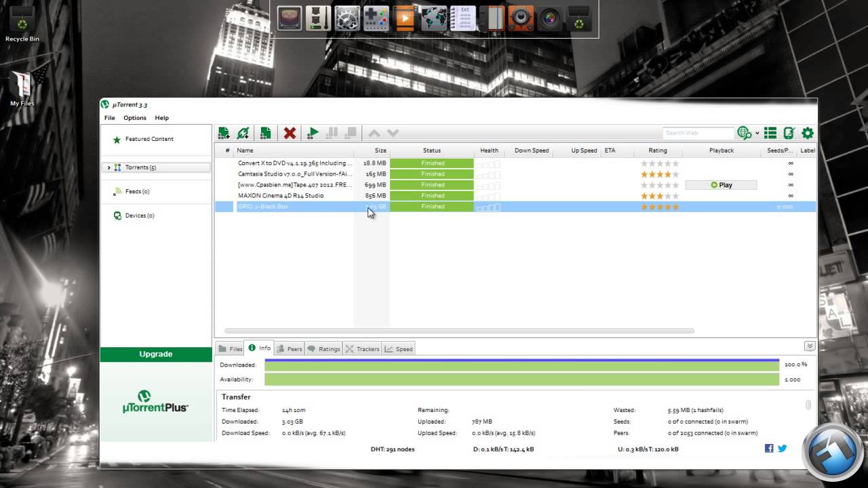Switch to the list view icon
Viewport: 868px width, 488px height.
point(770,133)
